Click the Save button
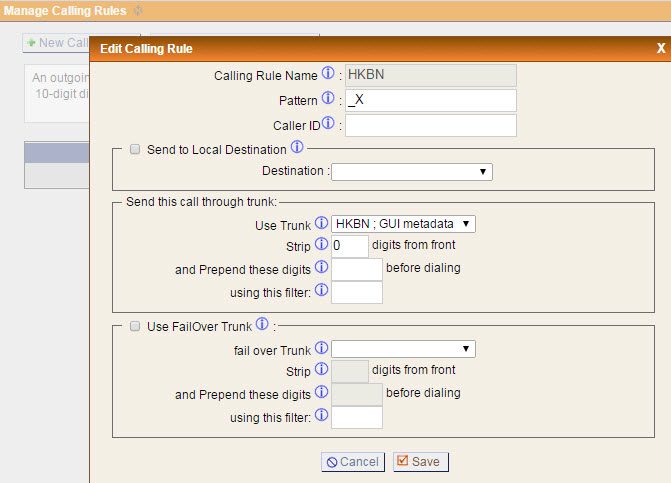The height and width of the screenshot is (483, 671). pos(421,462)
